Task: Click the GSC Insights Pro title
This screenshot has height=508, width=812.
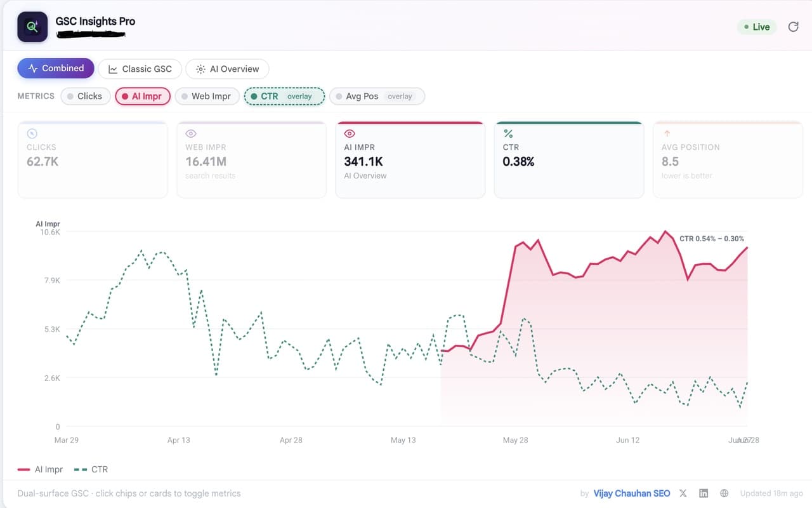Action: coord(95,21)
